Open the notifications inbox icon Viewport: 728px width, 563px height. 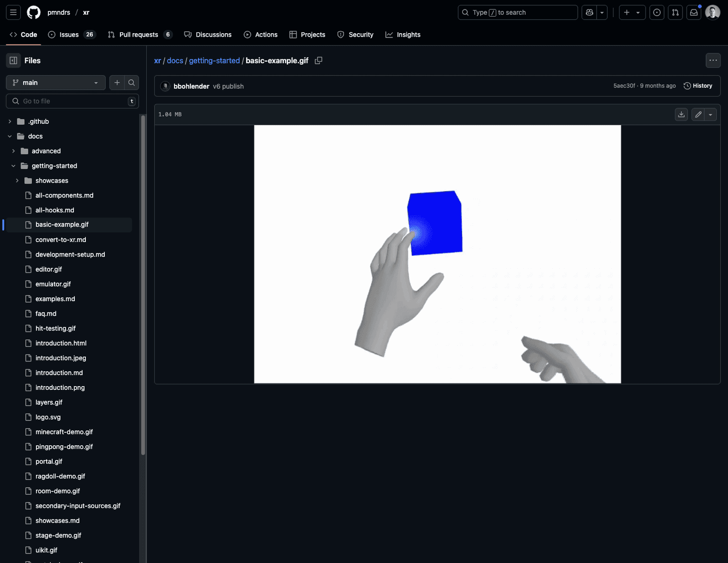pos(694,12)
